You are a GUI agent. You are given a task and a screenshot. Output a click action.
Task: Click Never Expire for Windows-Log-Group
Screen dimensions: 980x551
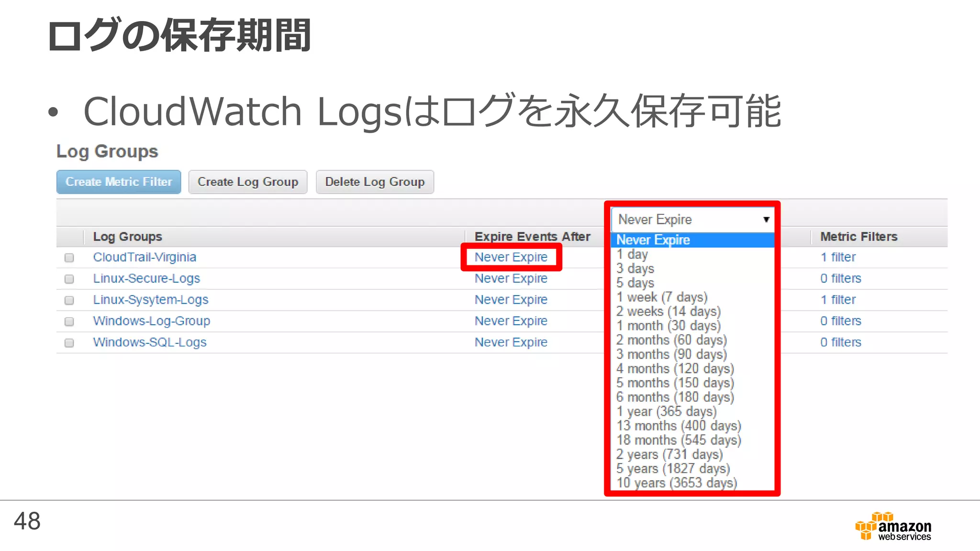(511, 321)
